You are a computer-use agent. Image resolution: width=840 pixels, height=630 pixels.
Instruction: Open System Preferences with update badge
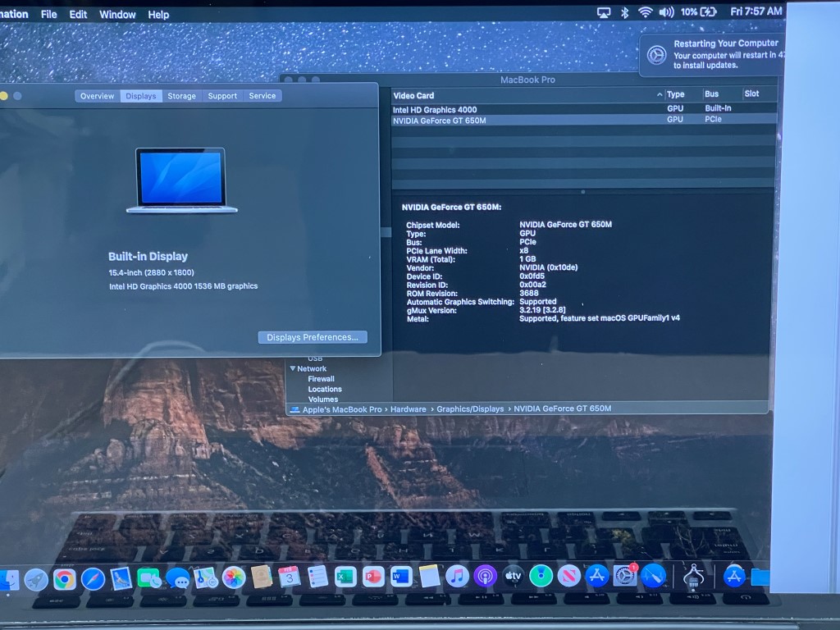coord(624,576)
